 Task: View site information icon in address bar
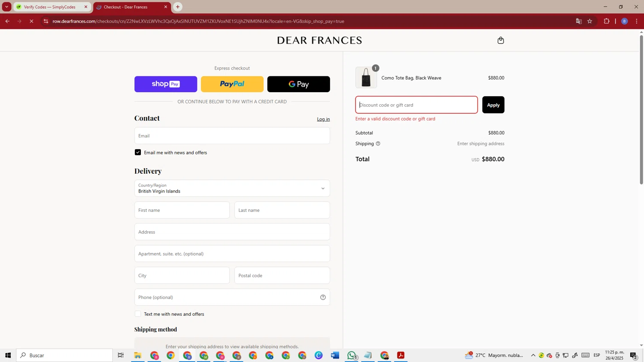[x=46, y=21]
